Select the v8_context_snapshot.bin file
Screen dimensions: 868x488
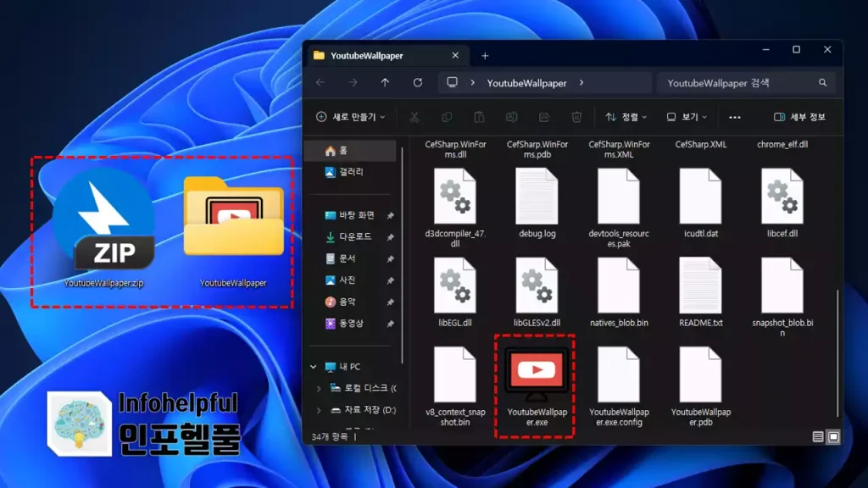click(455, 386)
